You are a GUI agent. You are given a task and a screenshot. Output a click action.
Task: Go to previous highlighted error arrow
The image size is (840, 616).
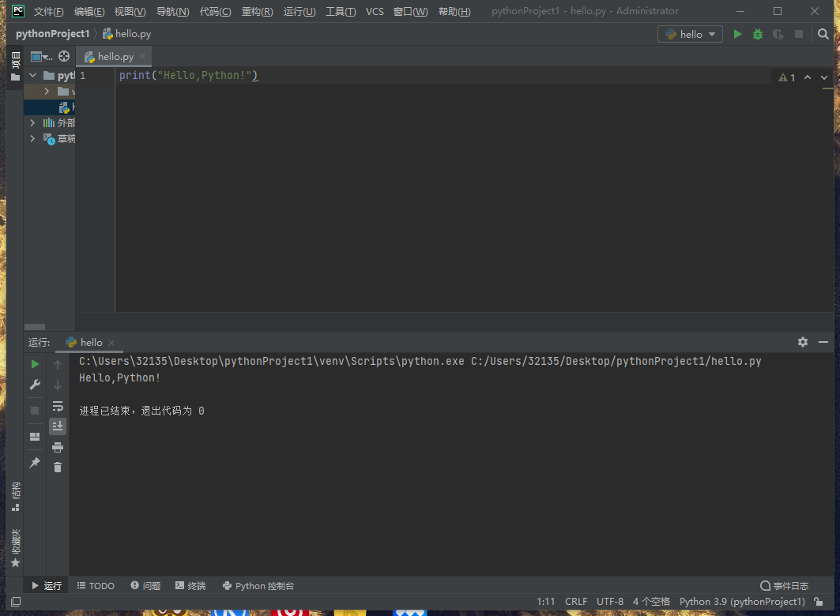[808, 77]
